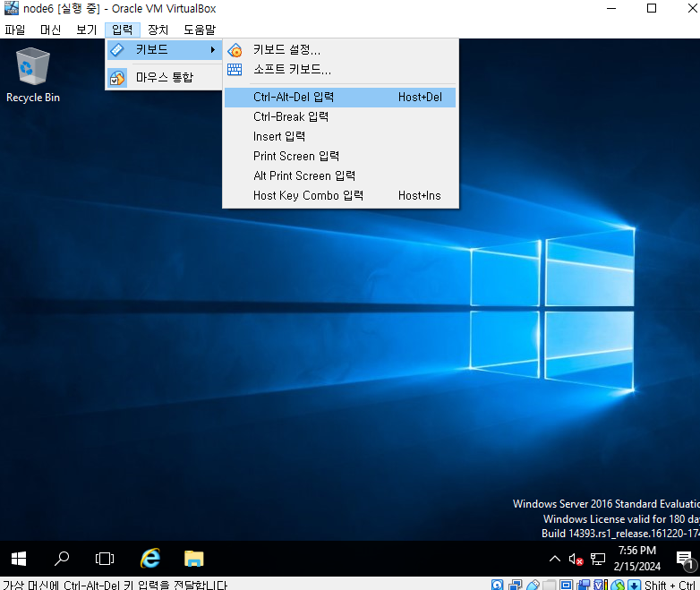The image size is (700, 590).
Task: Send Print Screen 입력
Action: point(340,157)
